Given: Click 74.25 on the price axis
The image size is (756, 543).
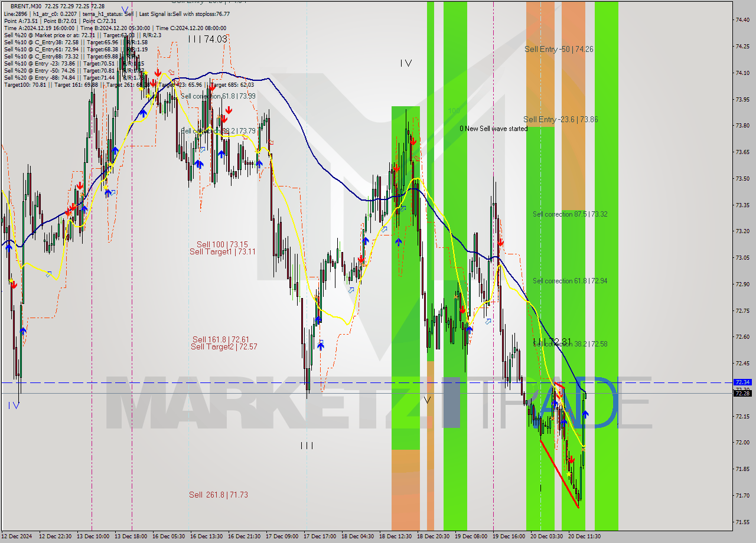Looking at the screenshot, I should (742, 47).
